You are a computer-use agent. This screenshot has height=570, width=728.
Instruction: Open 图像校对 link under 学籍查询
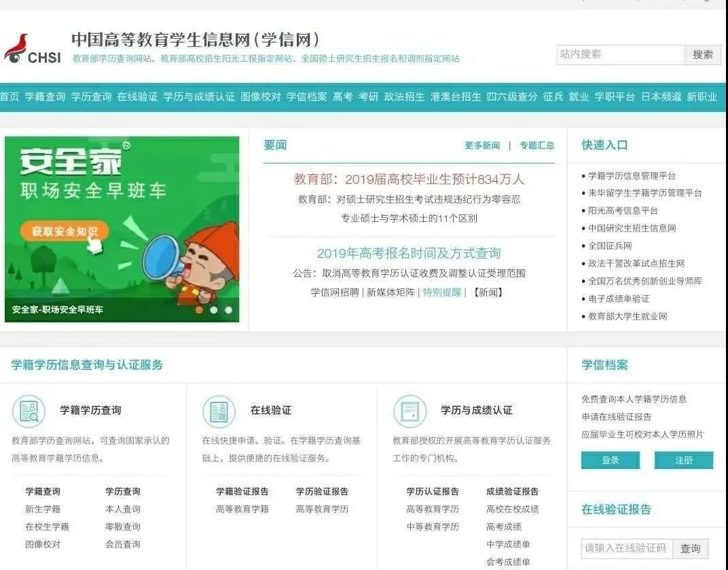[43, 544]
